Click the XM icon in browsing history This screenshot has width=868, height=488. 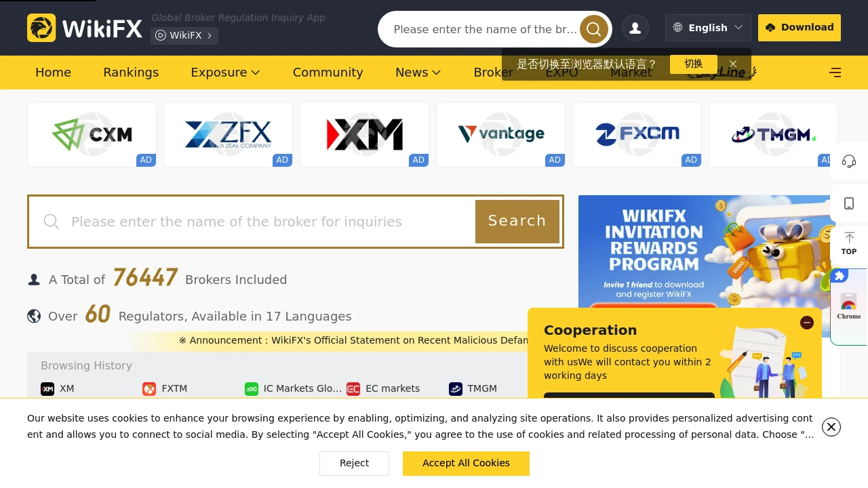click(47, 389)
